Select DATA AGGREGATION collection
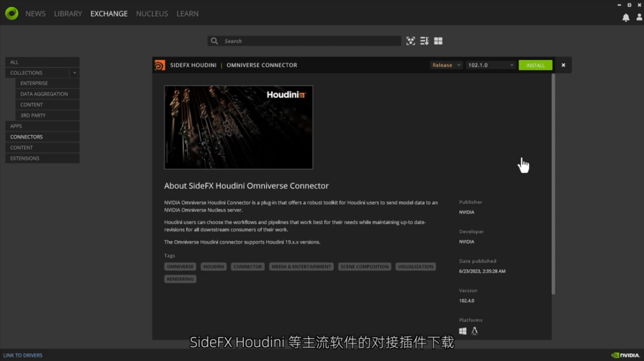This screenshot has width=644, height=361. tap(47, 94)
